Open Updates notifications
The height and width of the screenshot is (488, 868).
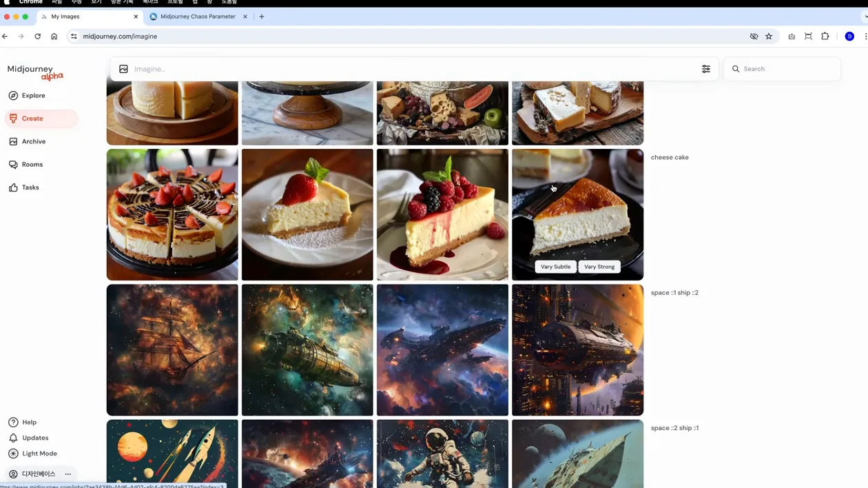(x=28, y=438)
